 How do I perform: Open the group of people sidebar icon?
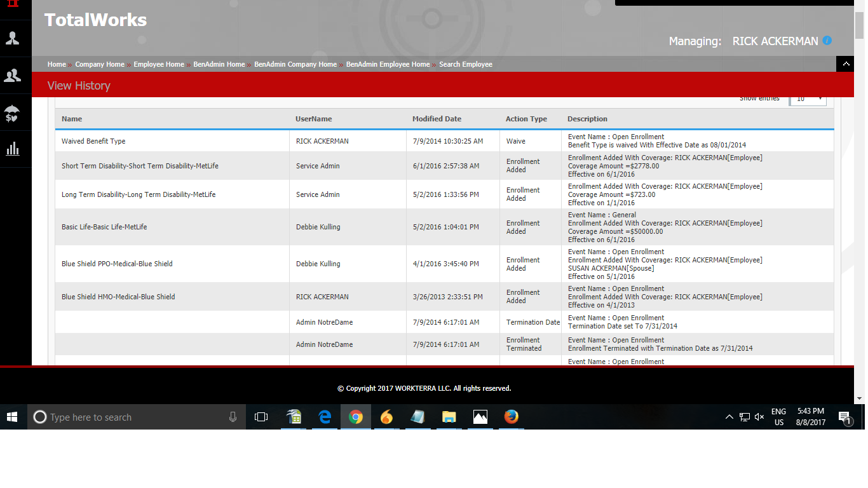click(13, 76)
